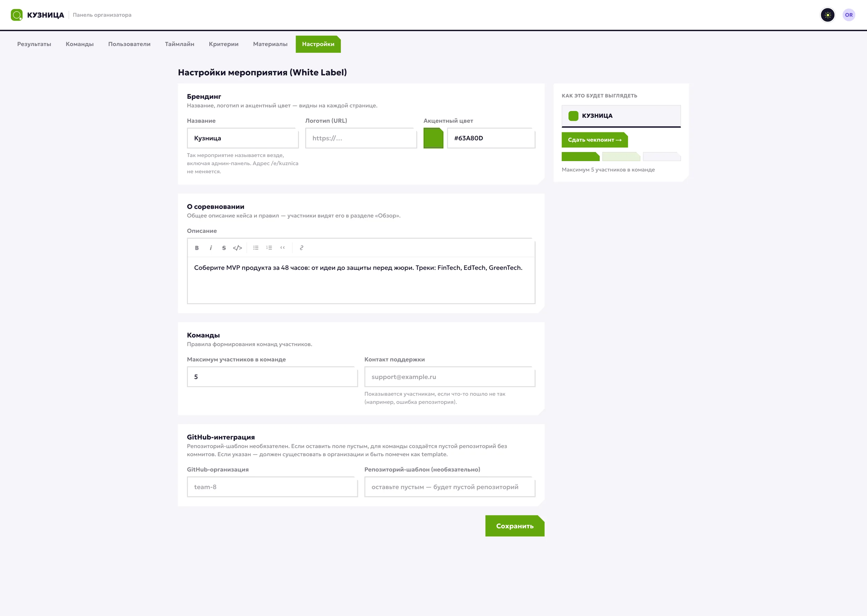The height and width of the screenshot is (616, 867).
Task: Apply italic formatting in description editor
Action: 211,248
